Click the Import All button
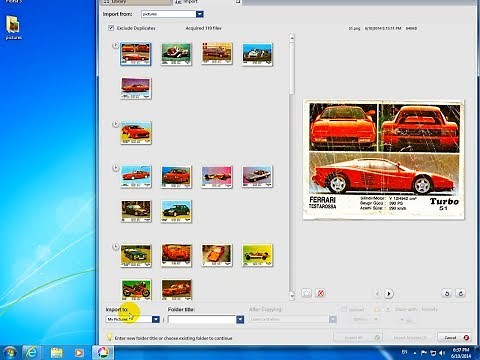Viewport: 480px width, 360px height. tap(358, 338)
